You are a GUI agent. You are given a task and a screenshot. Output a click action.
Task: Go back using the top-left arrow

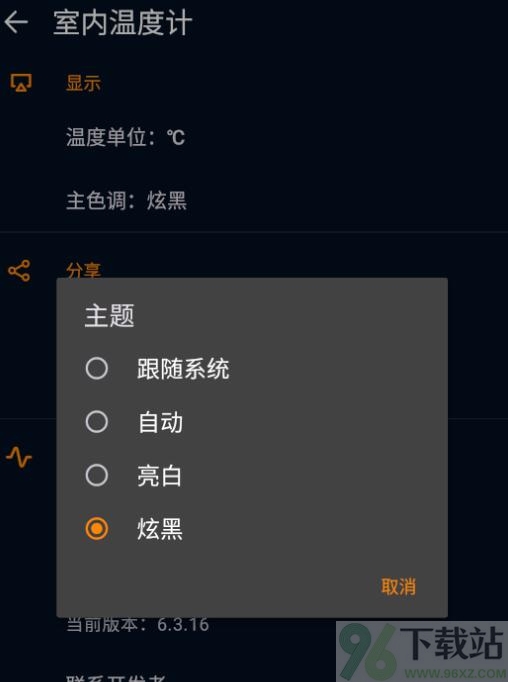[x=16, y=23]
